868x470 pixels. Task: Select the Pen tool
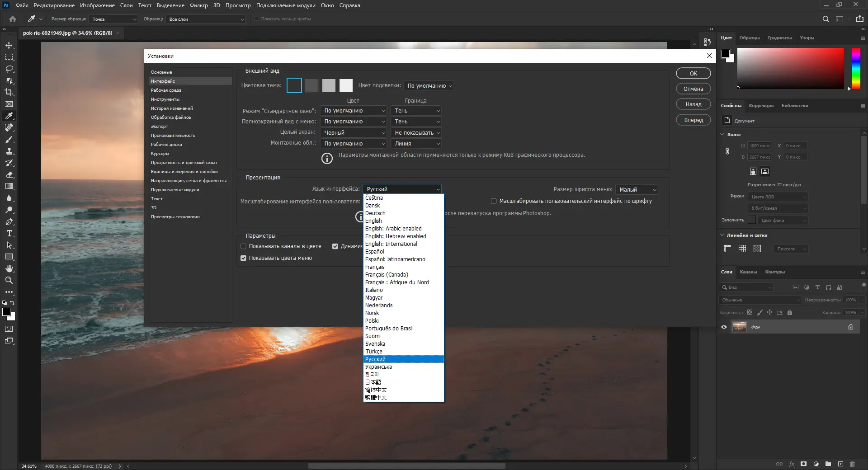click(x=9, y=221)
